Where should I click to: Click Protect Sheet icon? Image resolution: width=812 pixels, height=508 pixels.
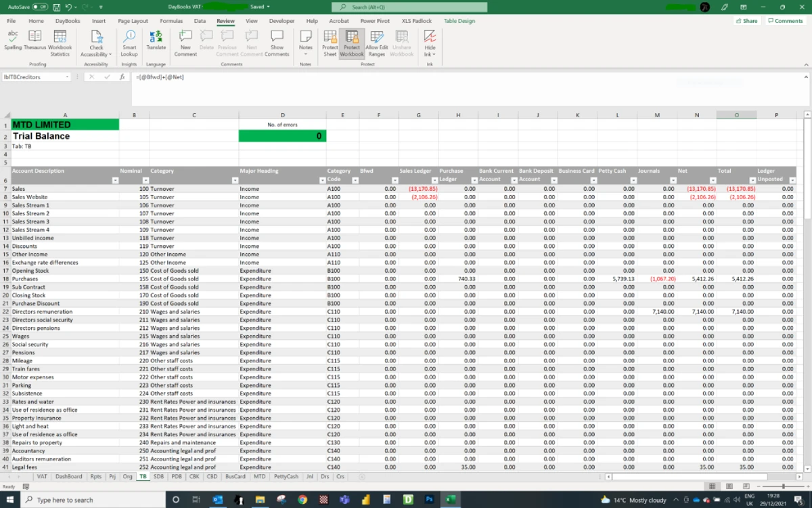330,41
